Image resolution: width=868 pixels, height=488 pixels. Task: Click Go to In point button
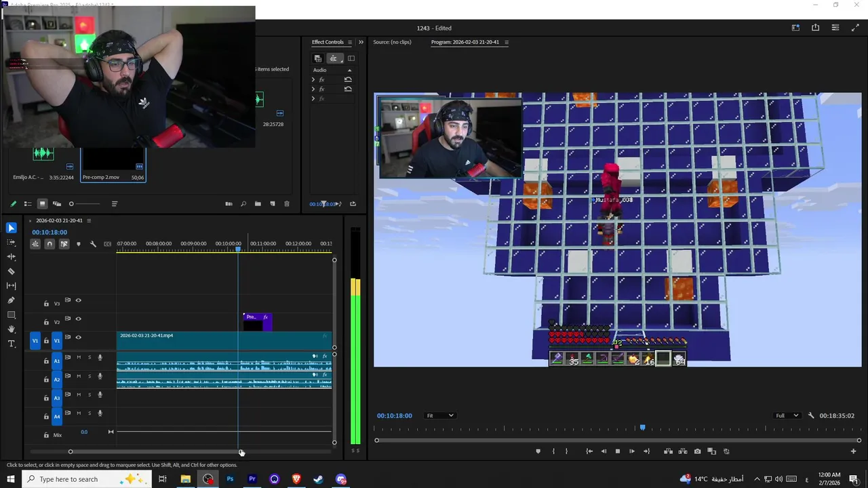(x=589, y=451)
